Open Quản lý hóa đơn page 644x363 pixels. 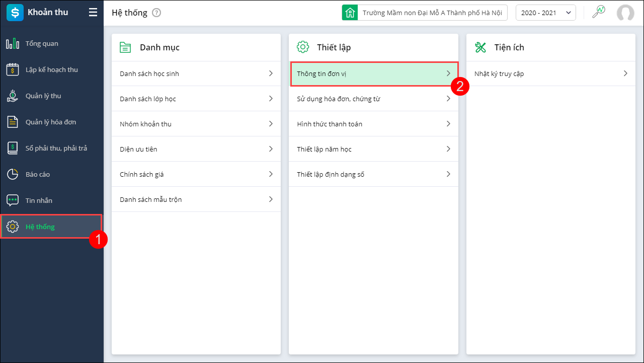(51, 122)
